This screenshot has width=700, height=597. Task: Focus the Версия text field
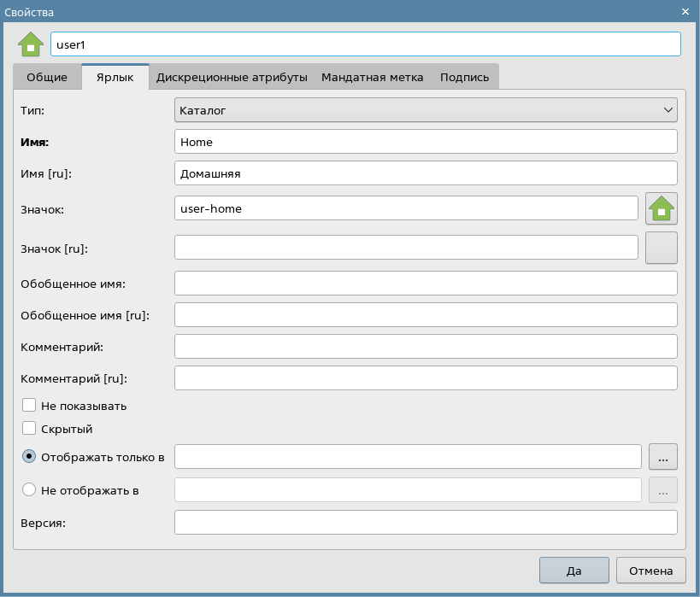tap(426, 522)
